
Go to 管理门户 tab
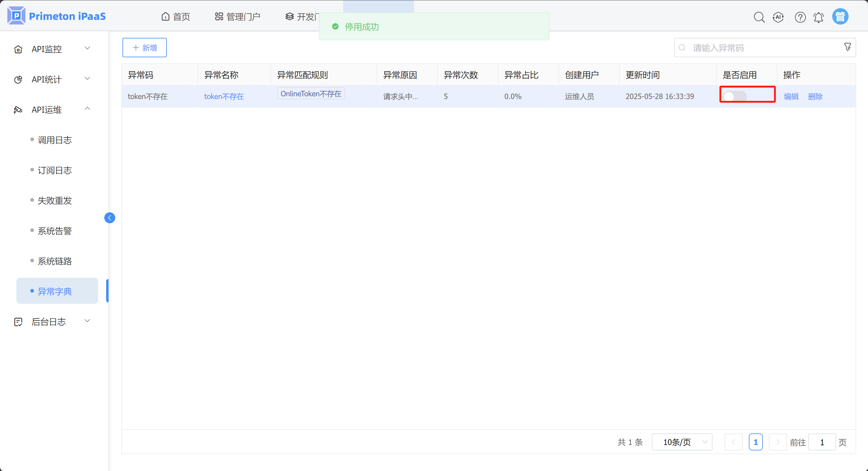point(238,16)
